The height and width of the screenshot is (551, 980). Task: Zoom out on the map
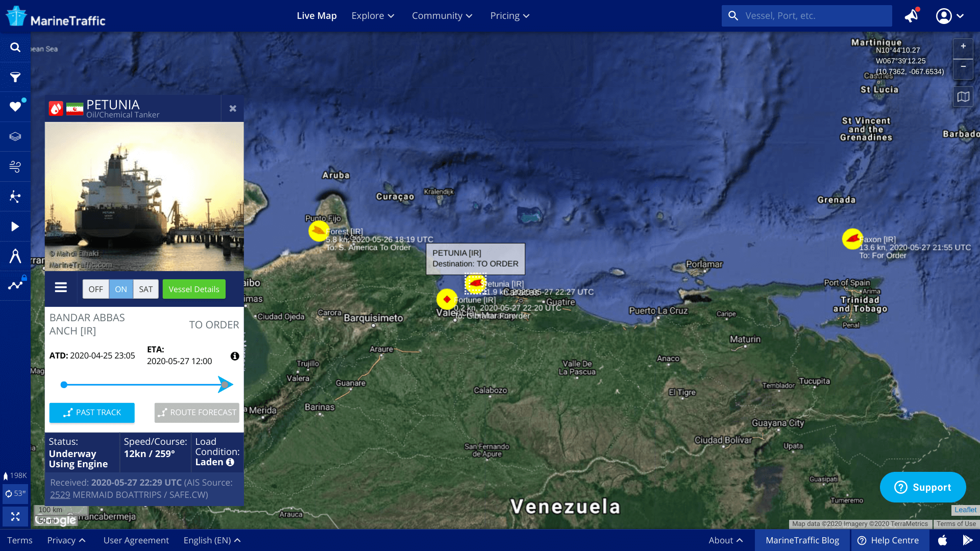[963, 67]
